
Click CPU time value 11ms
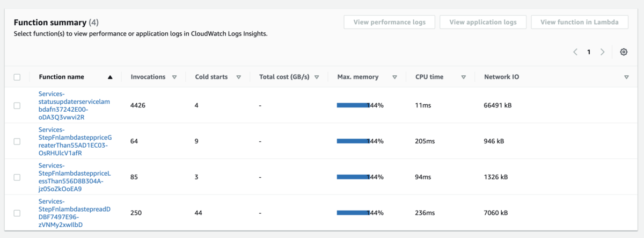(423, 105)
